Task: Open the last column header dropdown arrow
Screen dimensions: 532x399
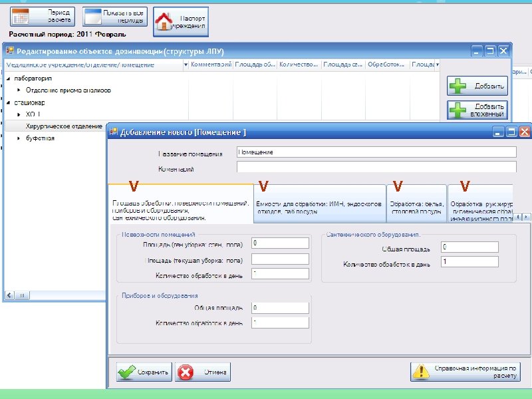Action: (x=438, y=65)
